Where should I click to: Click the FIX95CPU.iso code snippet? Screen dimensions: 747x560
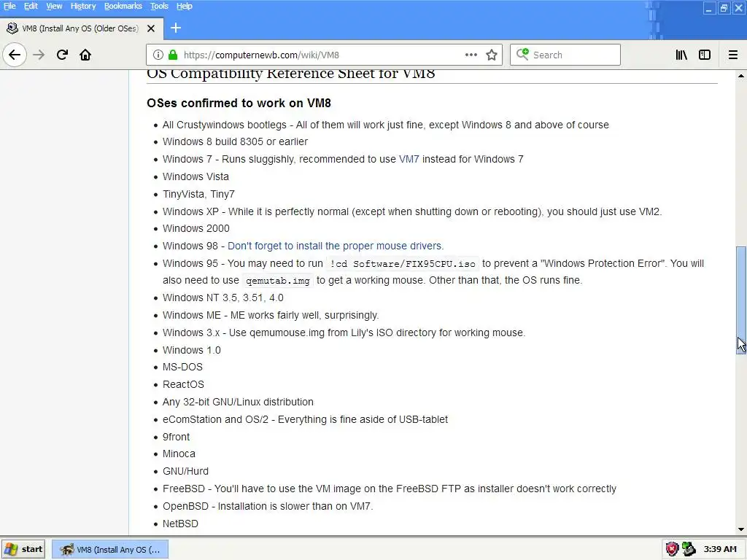(x=403, y=264)
